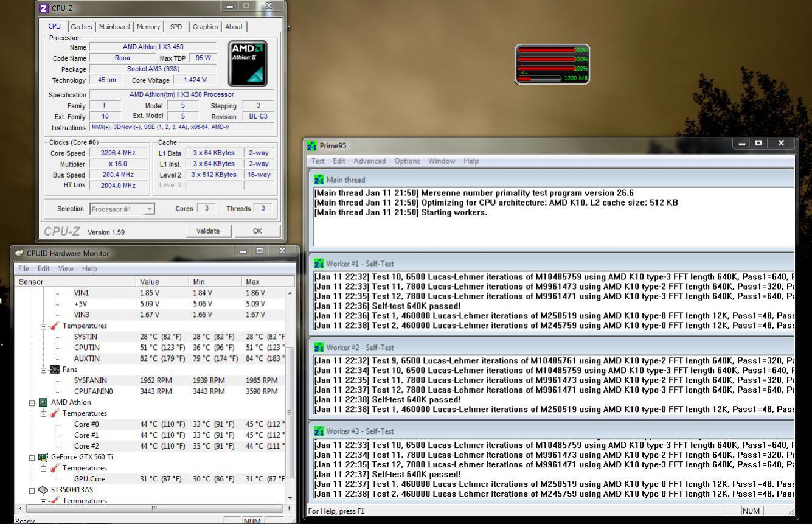Collapse the mainboard Temperatures node
The height and width of the screenshot is (524, 812).
click(43, 326)
